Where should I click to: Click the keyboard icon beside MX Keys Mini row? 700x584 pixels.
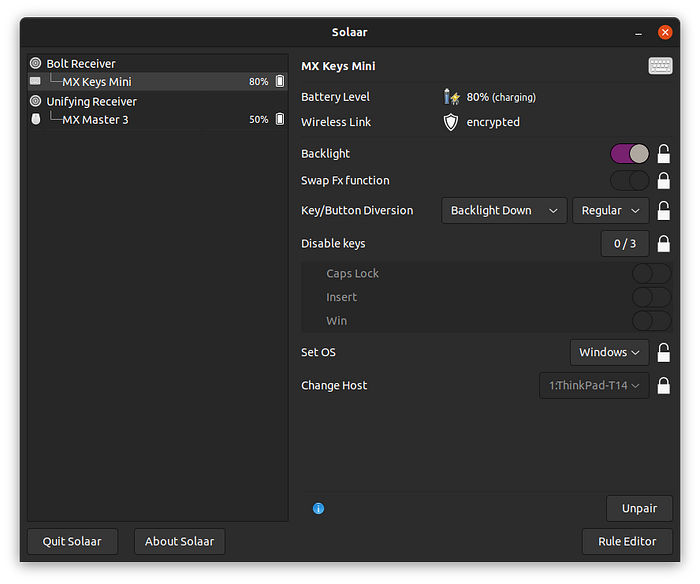click(x=35, y=81)
